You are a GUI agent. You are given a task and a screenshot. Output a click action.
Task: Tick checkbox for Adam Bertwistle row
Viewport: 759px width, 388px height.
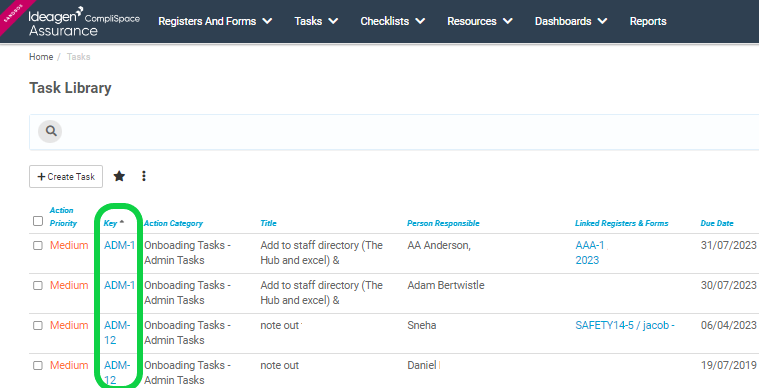point(38,285)
